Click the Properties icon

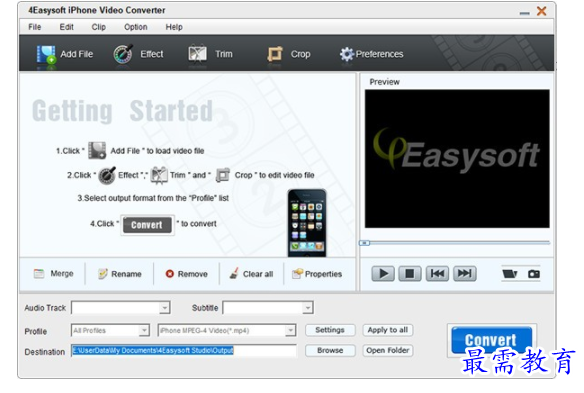297,274
